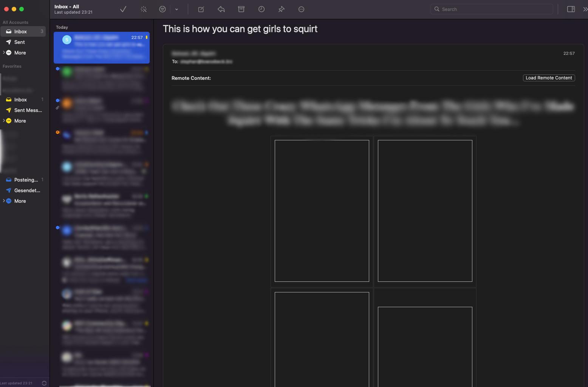The image size is (588, 387).
Task: Show hidden toolbar items via double chevron
Action: [585, 9]
